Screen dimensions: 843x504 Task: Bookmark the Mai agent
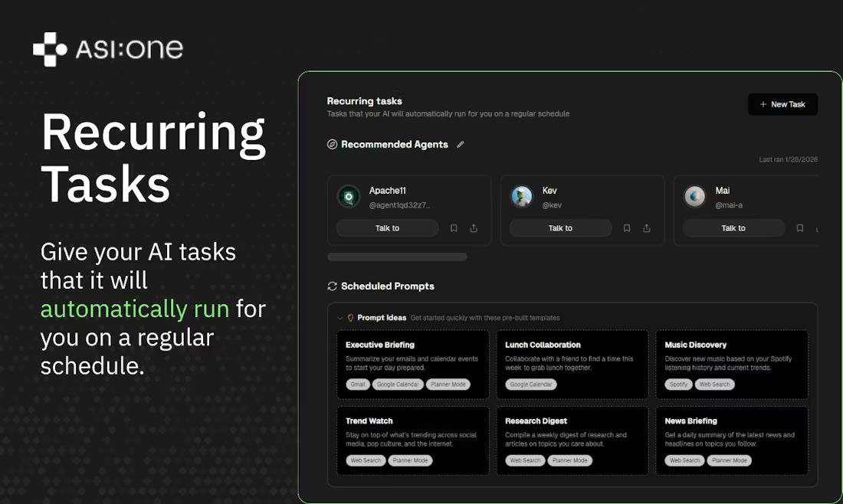tap(800, 228)
